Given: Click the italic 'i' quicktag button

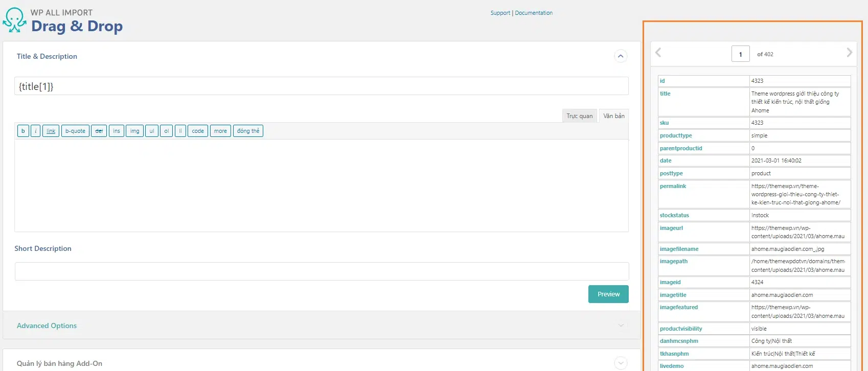Looking at the screenshot, I should (36, 131).
